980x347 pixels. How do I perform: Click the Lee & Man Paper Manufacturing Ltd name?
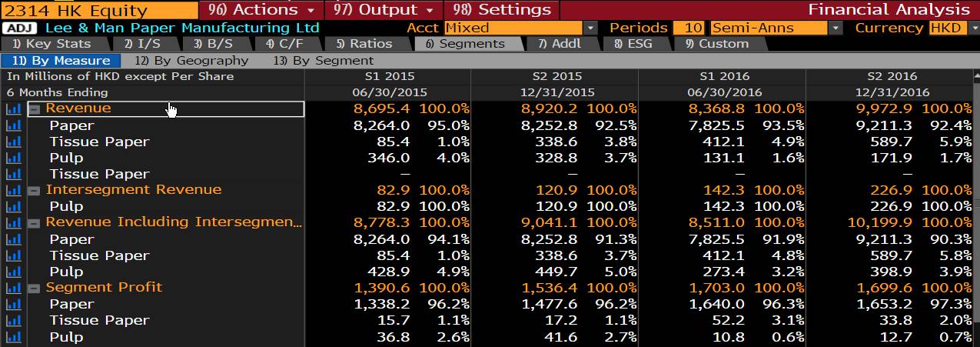click(182, 28)
